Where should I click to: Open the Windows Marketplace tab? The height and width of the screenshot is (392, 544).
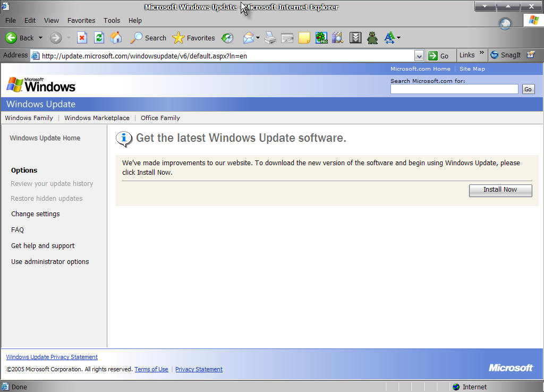click(x=97, y=118)
